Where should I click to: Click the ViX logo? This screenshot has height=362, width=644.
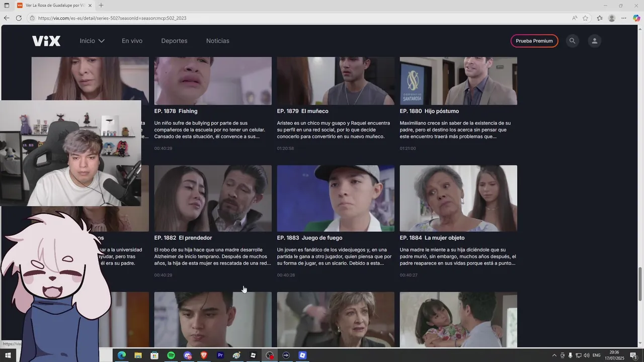pos(46,41)
